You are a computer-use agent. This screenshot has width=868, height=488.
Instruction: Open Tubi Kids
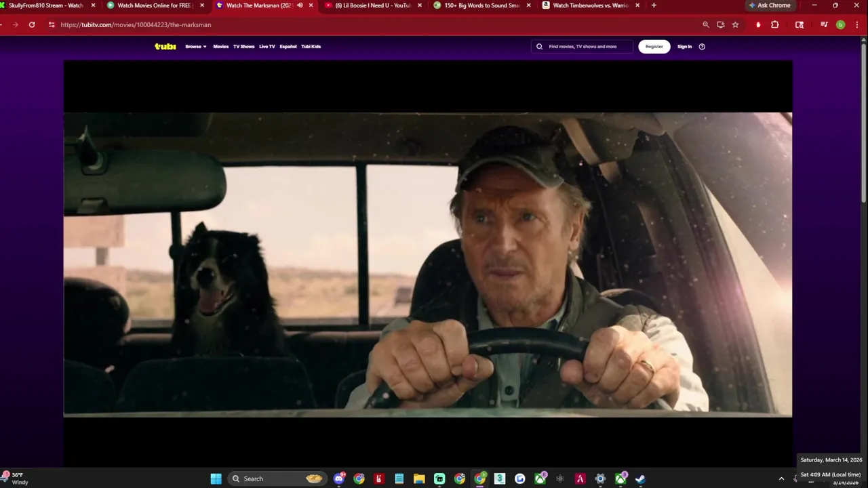pos(311,47)
